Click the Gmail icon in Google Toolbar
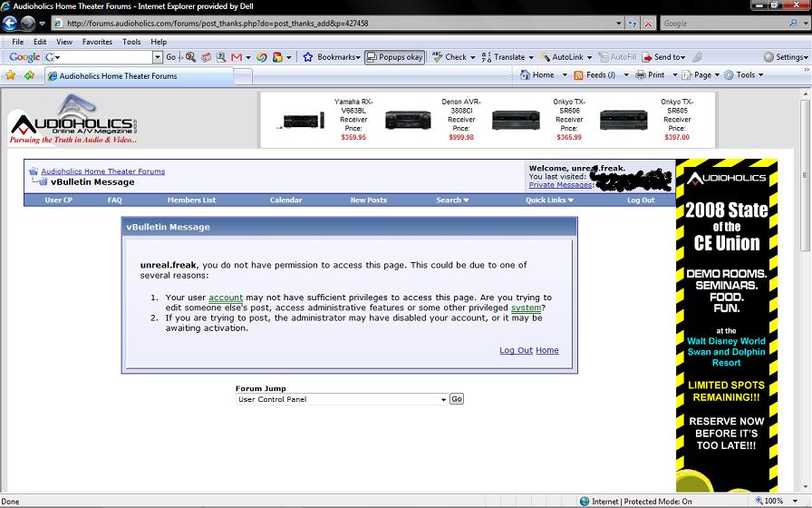Image resolution: width=812 pixels, height=508 pixels. (237, 57)
